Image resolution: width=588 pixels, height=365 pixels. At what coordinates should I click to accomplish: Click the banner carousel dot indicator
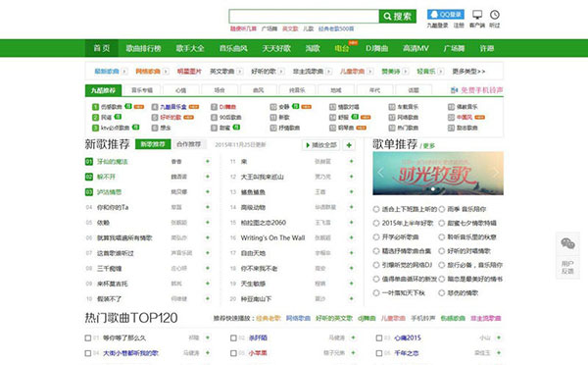coord(433,189)
